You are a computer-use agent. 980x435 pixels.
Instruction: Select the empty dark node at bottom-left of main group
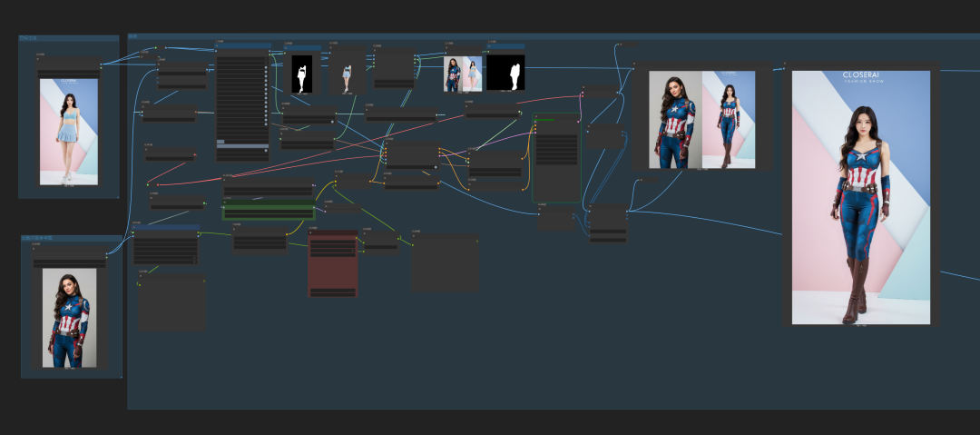171,302
